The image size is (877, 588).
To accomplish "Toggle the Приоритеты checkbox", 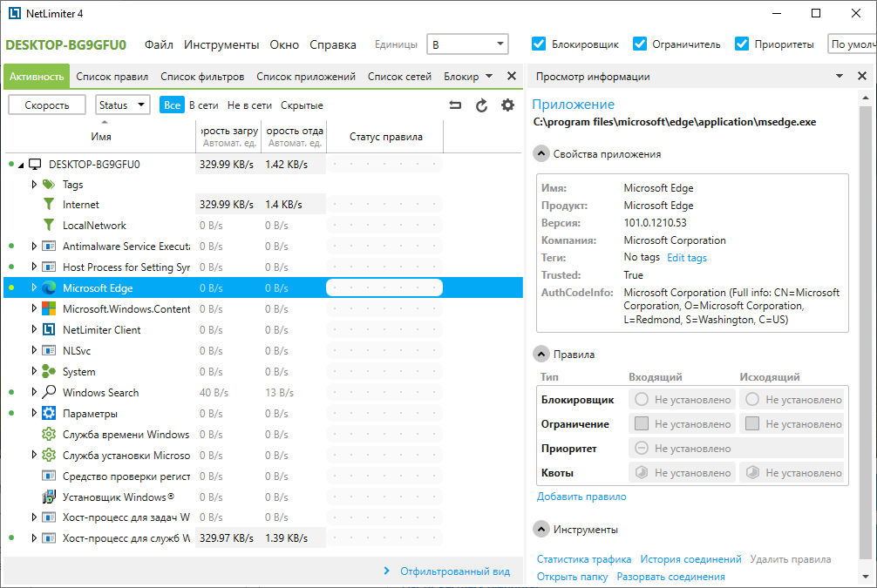I will (742, 44).
